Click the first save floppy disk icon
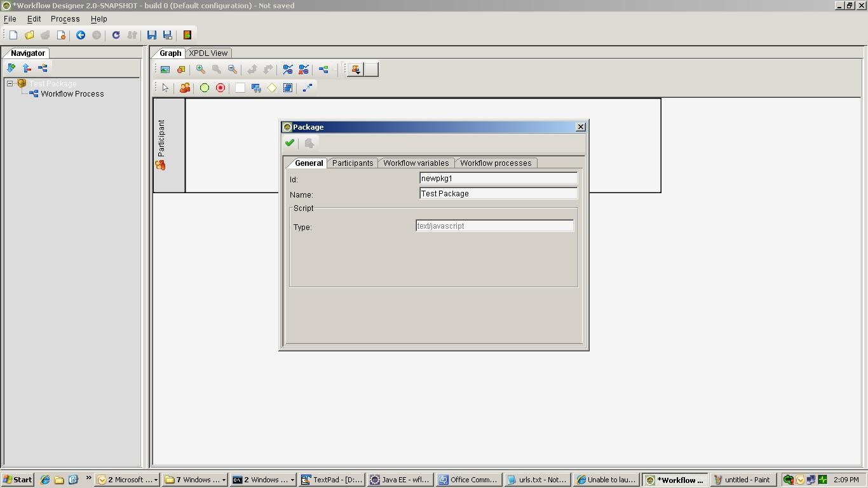The height and width of the screenshot is (488, 868). click(x=152, y=35)
